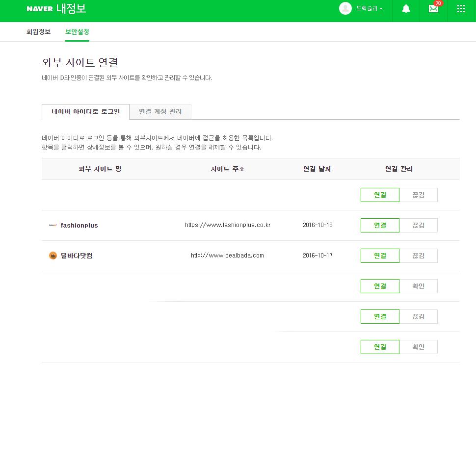Open the https://www.fashionplus.co.kr address
This screenshot has height=462, width=476.
[x=228, y=226]
